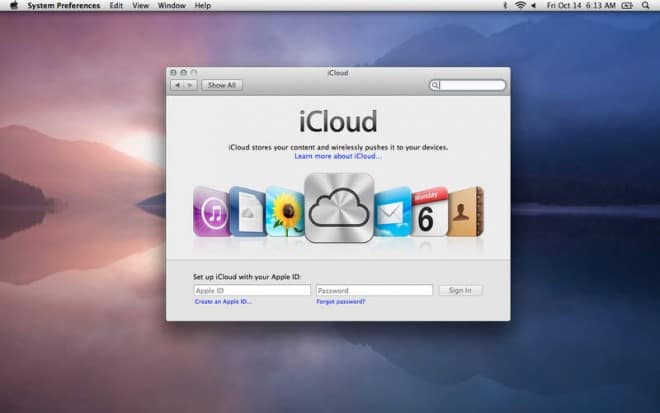Screen dimensions: 660x413
Task: Click the Show All button
Action: pos(221,86)
